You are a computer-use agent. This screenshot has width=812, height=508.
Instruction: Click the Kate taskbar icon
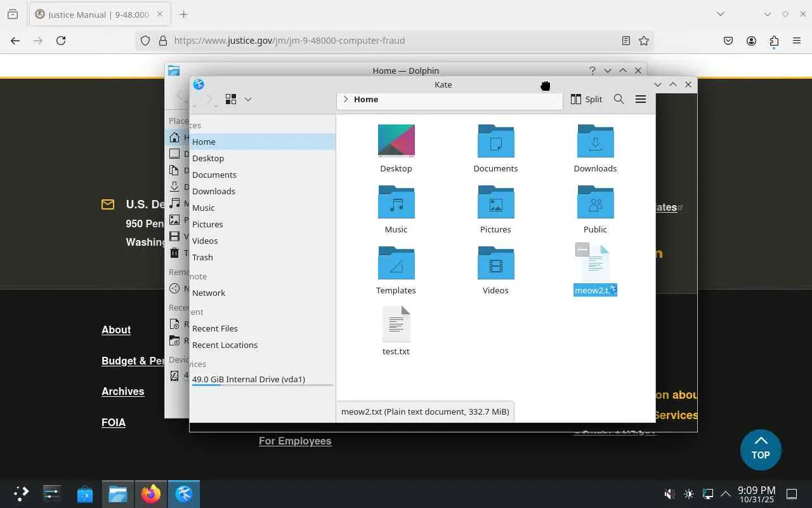[x=184, y=493]
